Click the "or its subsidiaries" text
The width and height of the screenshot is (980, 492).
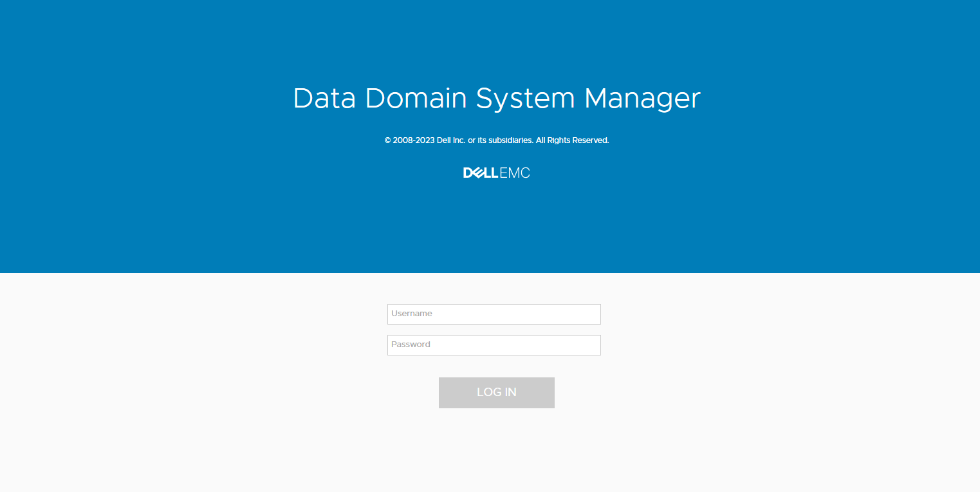click(501, 140)
